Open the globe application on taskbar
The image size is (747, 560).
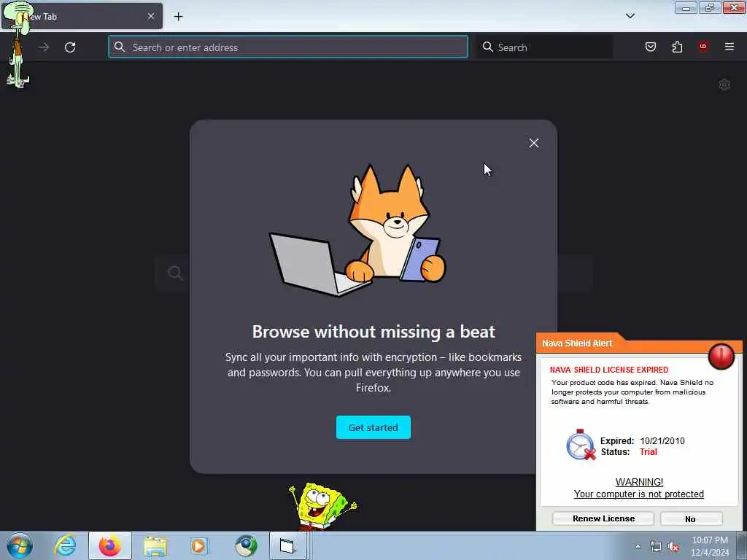click(245, 545)
